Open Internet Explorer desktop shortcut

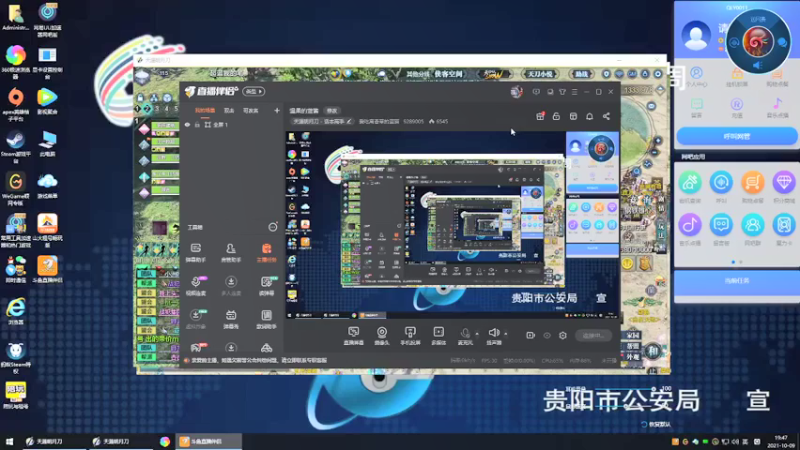tap(15, 310)
